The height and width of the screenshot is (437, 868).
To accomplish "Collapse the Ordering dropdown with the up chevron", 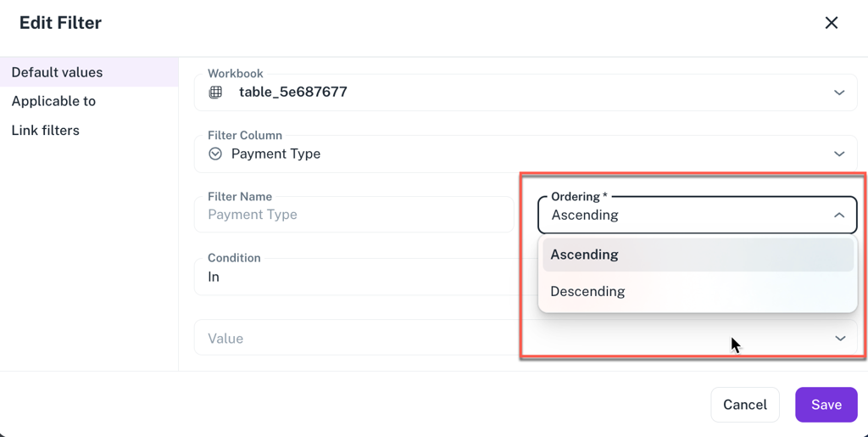I will pos(838,216).
